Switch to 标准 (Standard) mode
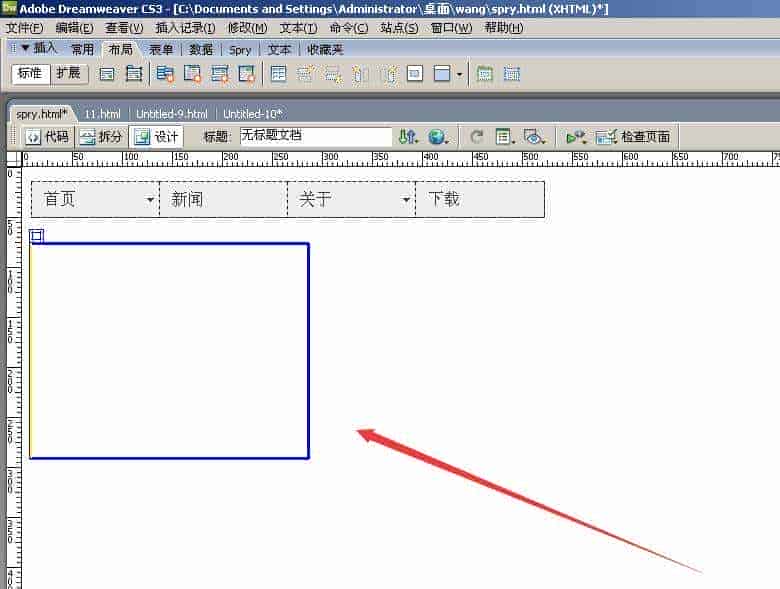780x589 pixels. (x=30, y=74)
